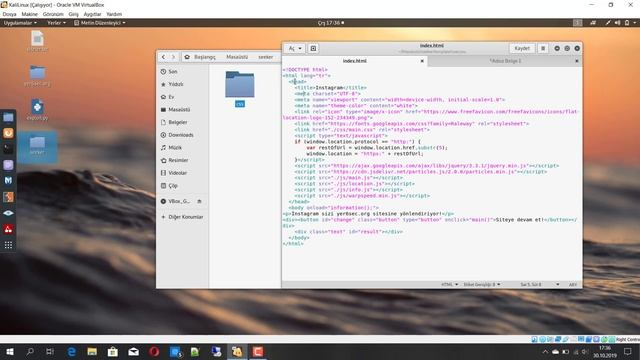The image size is (640, 360).
Task: Click the new document icon in the text editor
Action: tap(313, 48)
